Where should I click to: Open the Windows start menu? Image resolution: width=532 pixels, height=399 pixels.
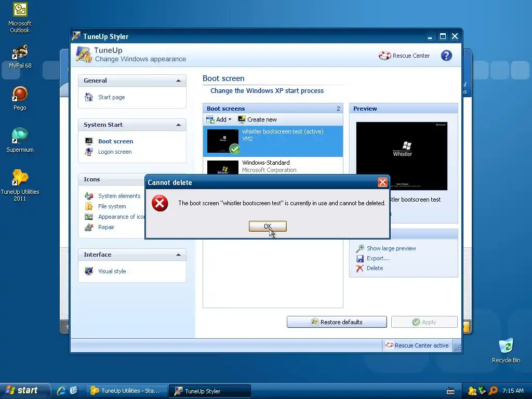(24, 391)
